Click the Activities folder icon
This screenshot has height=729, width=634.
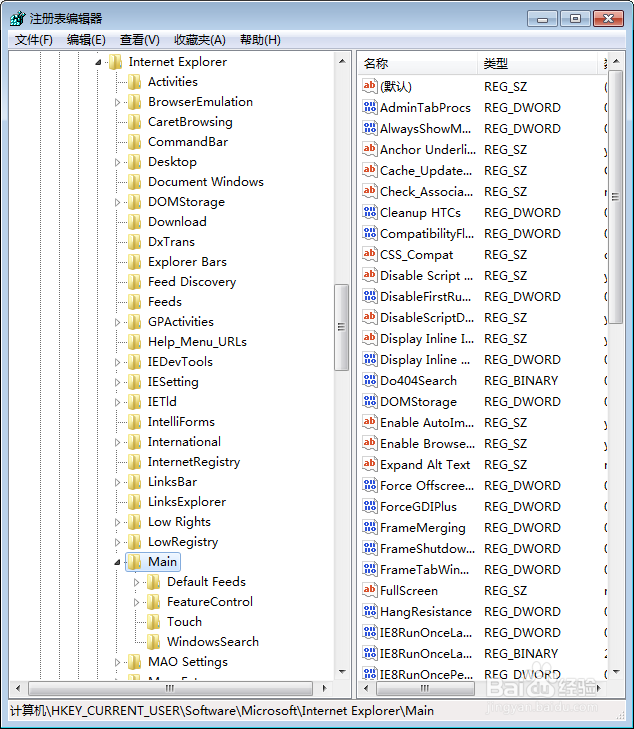pyautogui.click(x=134, y=82)
